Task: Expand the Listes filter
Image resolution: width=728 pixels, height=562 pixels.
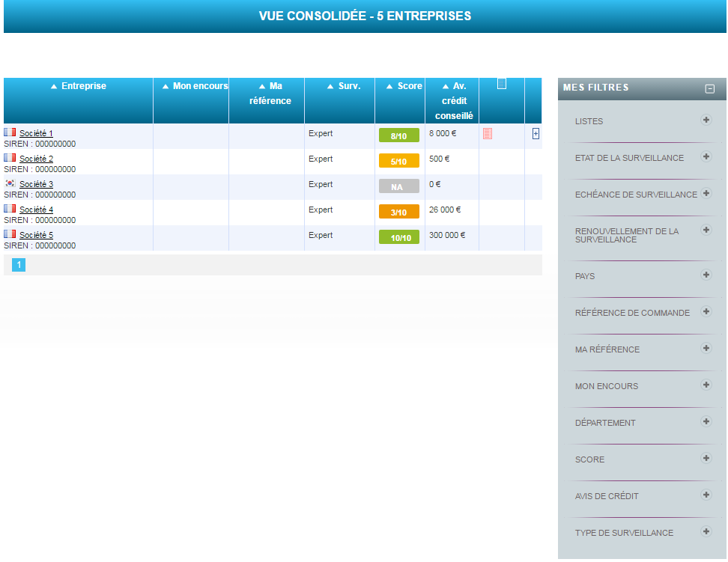Action: [706, 120]
